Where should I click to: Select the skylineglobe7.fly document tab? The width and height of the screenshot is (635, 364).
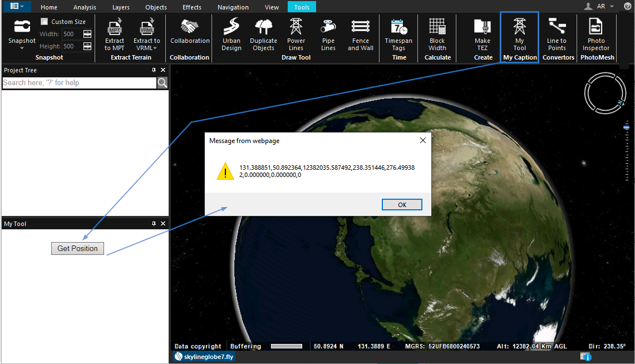click(204, 357)
